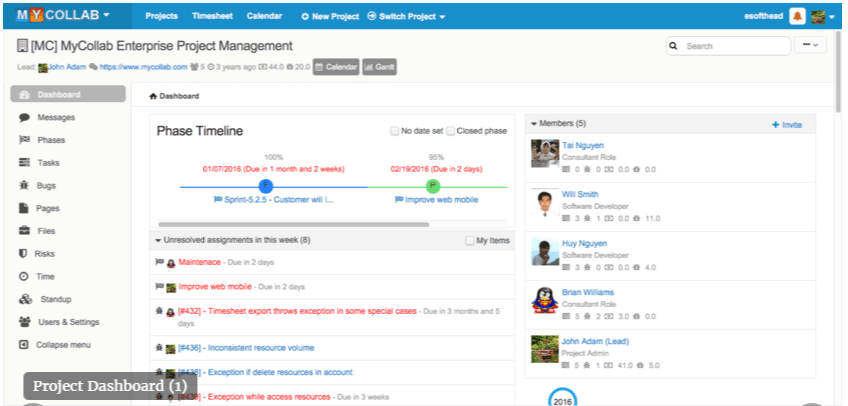Screen dimensions: 848x406
Task: Click the project building icon beside title
Action: point(22,46)
